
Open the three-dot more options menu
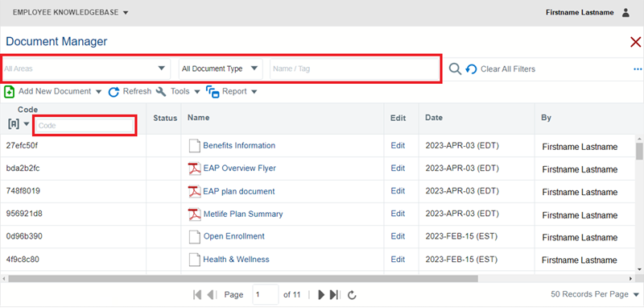[x=638, y=69]
